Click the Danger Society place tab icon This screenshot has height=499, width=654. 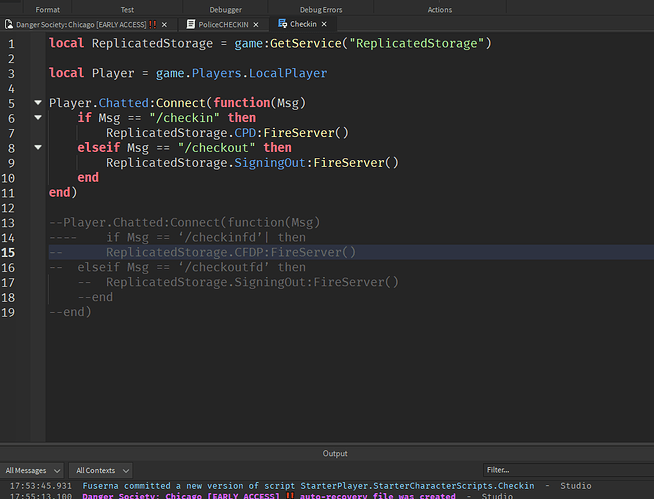tap(9, 25)
